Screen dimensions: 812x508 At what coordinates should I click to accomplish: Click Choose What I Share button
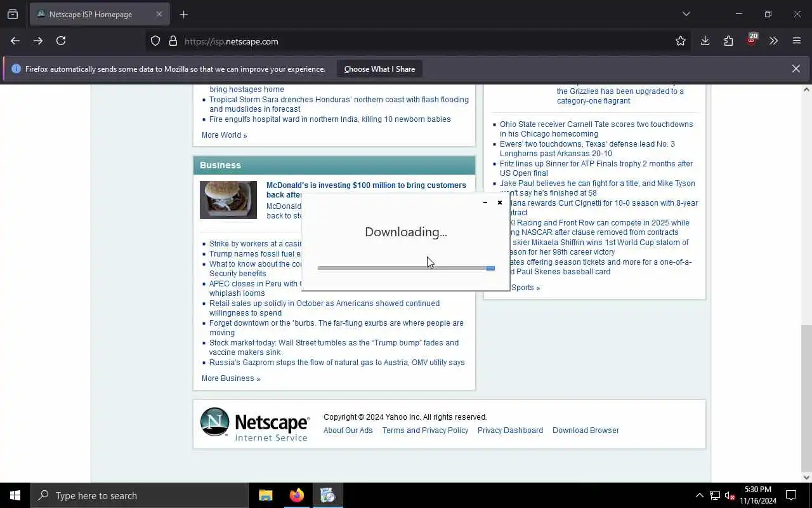(x=379, y=69)
